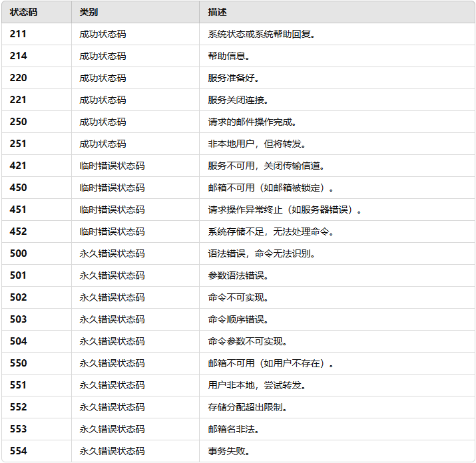Click the description 请求操作异常终止（如服务器错误）。
476x463 pixels.
pos(285,210)
